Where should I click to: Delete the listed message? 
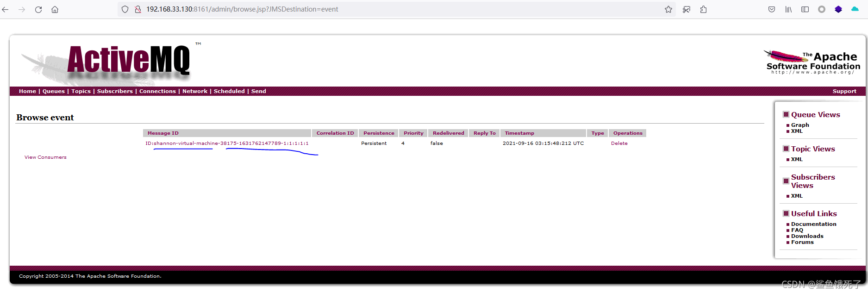click(x=619, y=143)
